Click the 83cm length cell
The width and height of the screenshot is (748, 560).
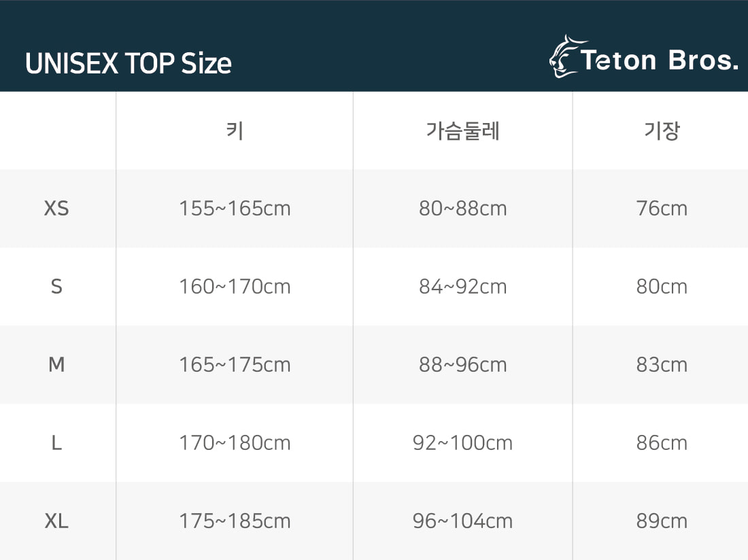click(662, 365)
